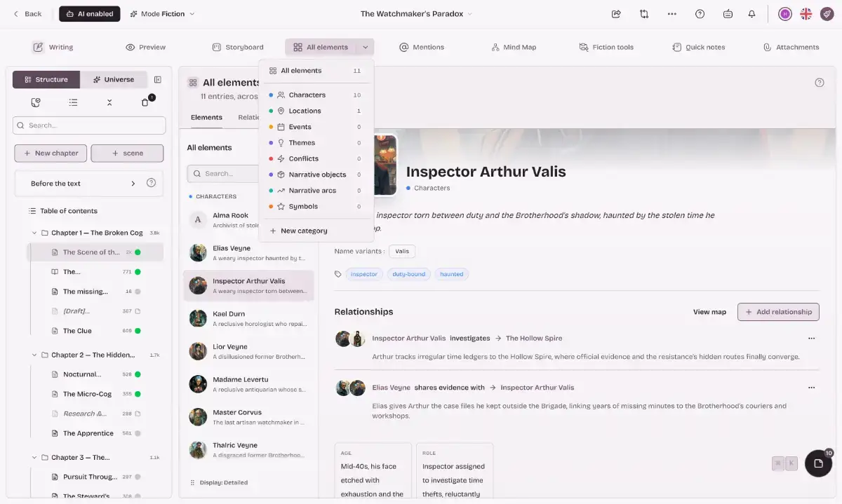Click the sync/version icon in top bar
Viewport: 842px width, 504px height.
(x=644, y=14)
